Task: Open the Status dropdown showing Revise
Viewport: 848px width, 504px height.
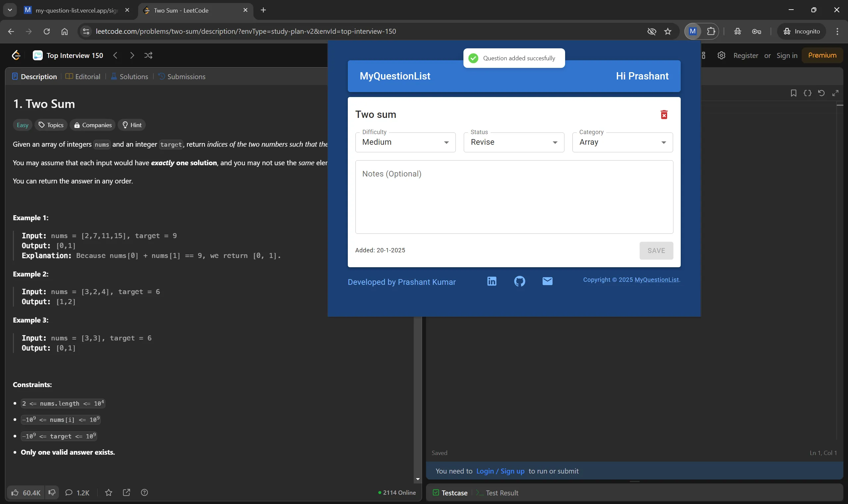Action: [x=514, y=142]
